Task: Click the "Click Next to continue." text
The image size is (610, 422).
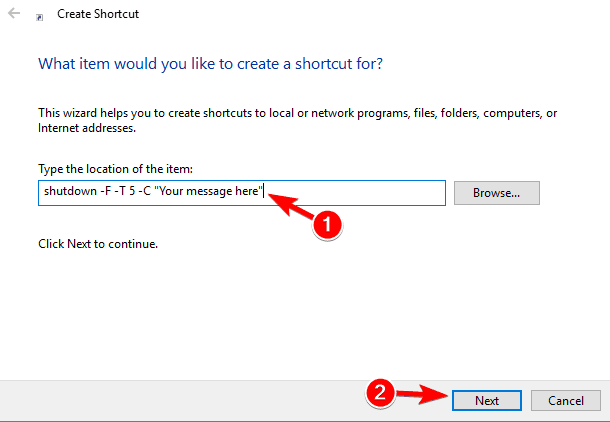Action: (x=98, y=244)
